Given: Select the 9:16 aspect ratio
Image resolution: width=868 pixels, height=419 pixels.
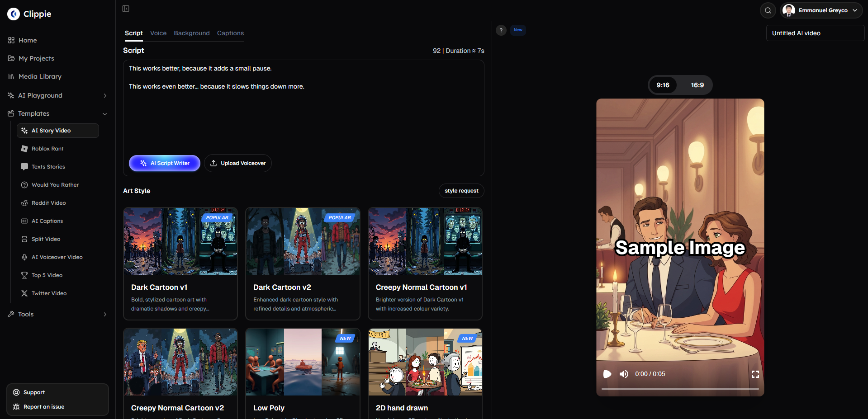Looking at the screenshot, I should coord(663,85).
